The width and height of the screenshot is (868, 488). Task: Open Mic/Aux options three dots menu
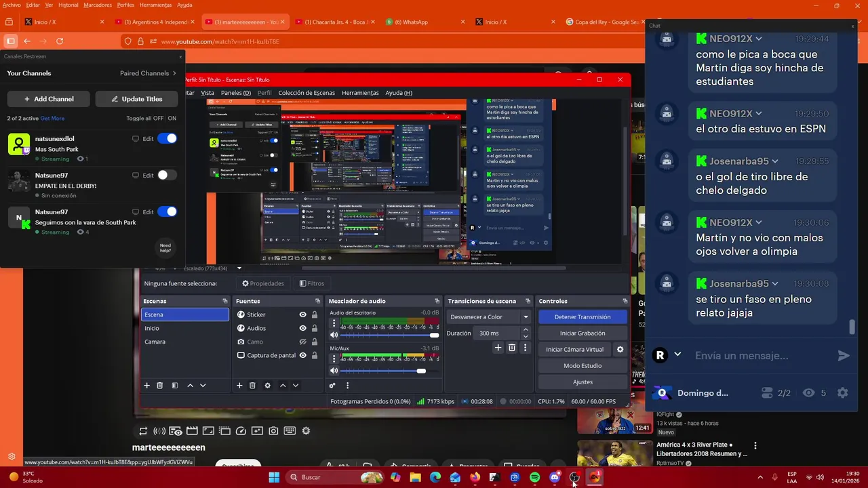coord(334,359)
